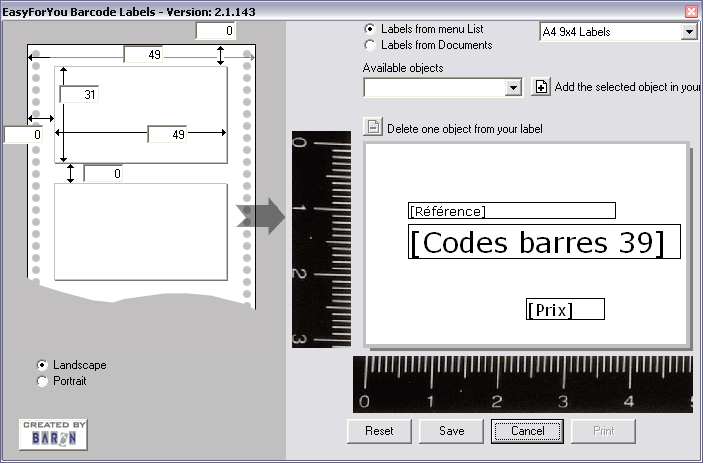Choose Landscape orientation
Image resolution: width=703 pixels, height=463 pixels.
point(42,365)
